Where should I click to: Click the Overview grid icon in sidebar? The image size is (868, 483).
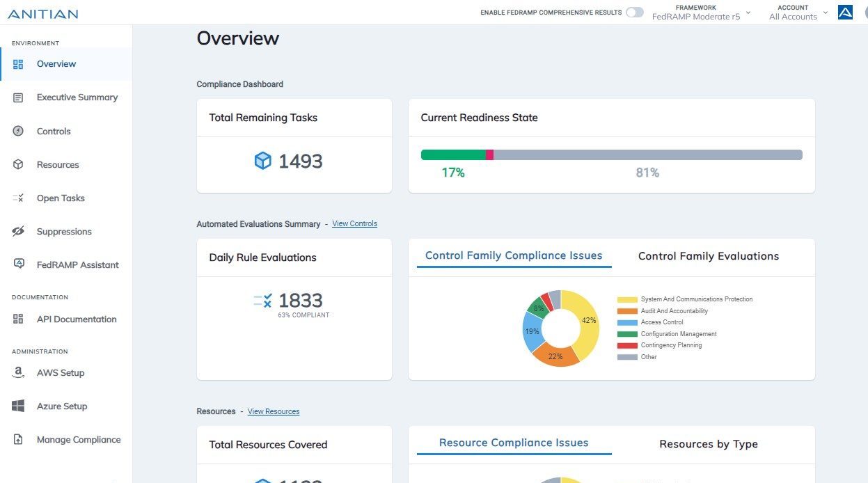pyautogui.click(x=18, y=64)
